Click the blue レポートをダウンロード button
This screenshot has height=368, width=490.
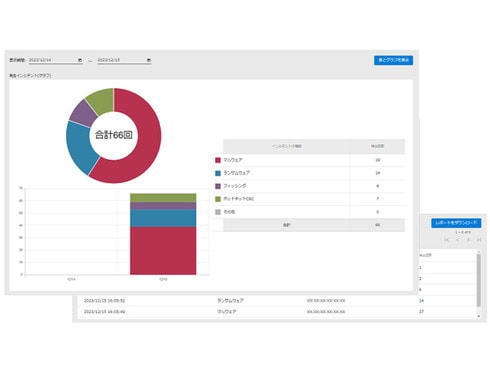pyautogui.click(x=456, y=223)
